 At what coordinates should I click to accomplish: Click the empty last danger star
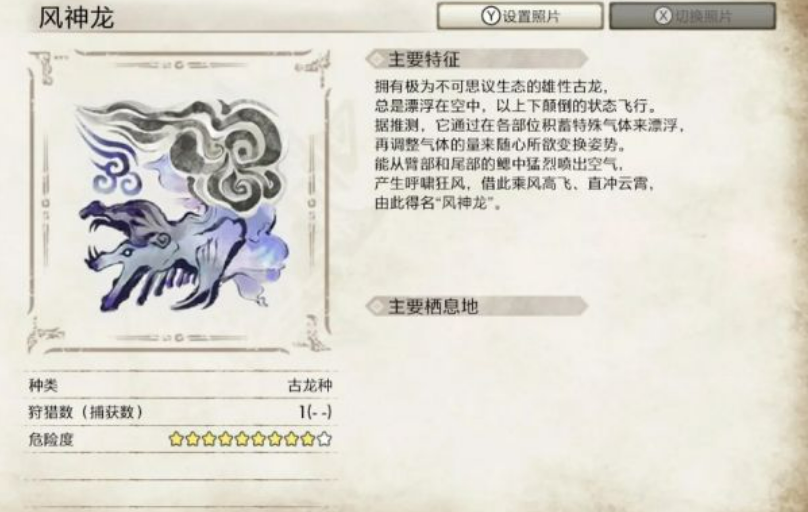(x=325, y=439)
